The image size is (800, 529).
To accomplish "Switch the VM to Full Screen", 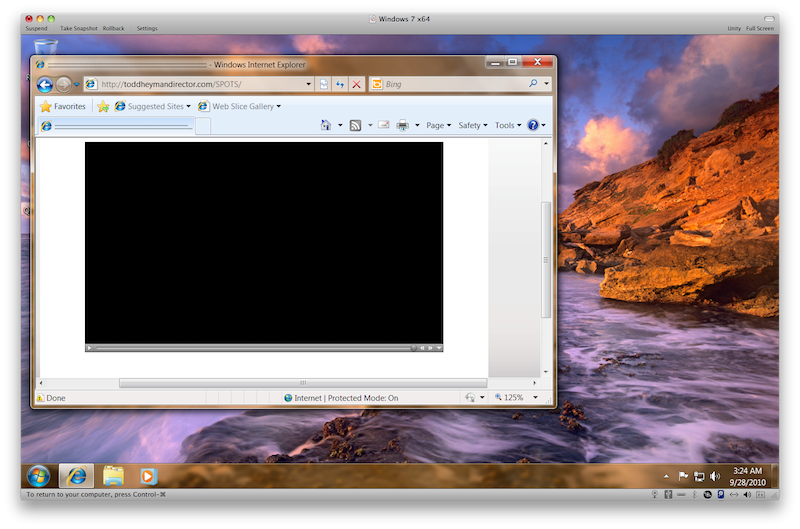I will pyautogui.click(x=760, y=29).
